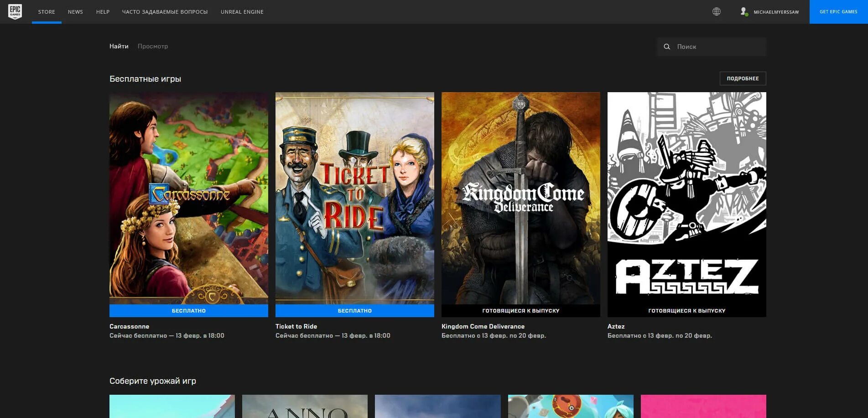Click the Соберите урожай игр heading
868x418 pixels.
click(153, 381)
